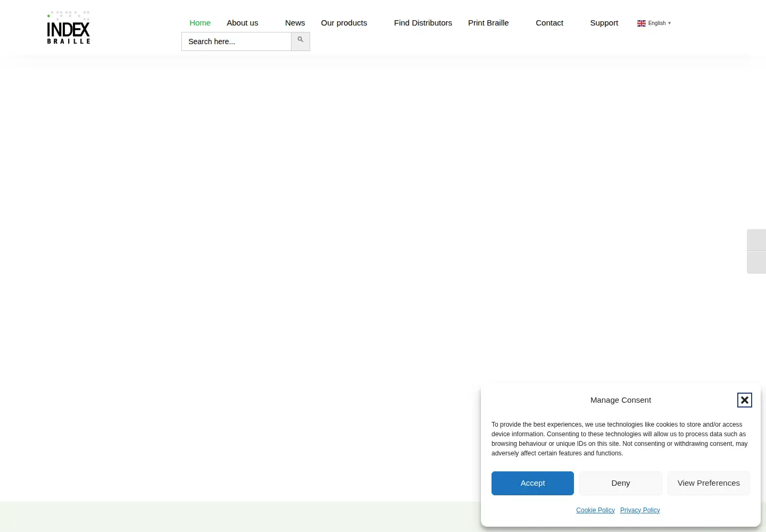Click the search magnifier icon button
766x532 pixels.
pos(301,41)
